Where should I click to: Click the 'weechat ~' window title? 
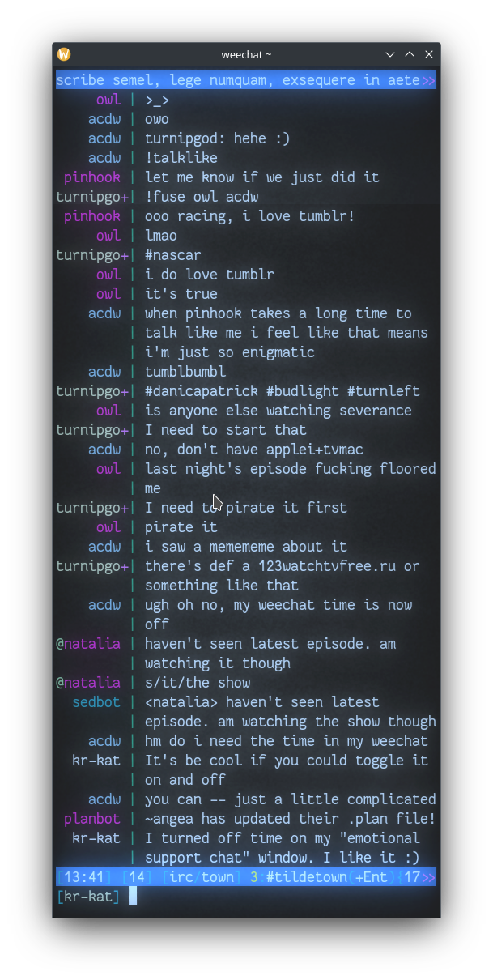point(246,54)
